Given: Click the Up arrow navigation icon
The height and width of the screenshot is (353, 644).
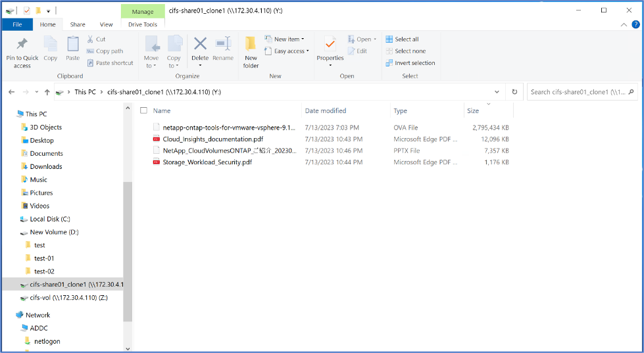Looking at the screenshot, I should click(47, 92).
